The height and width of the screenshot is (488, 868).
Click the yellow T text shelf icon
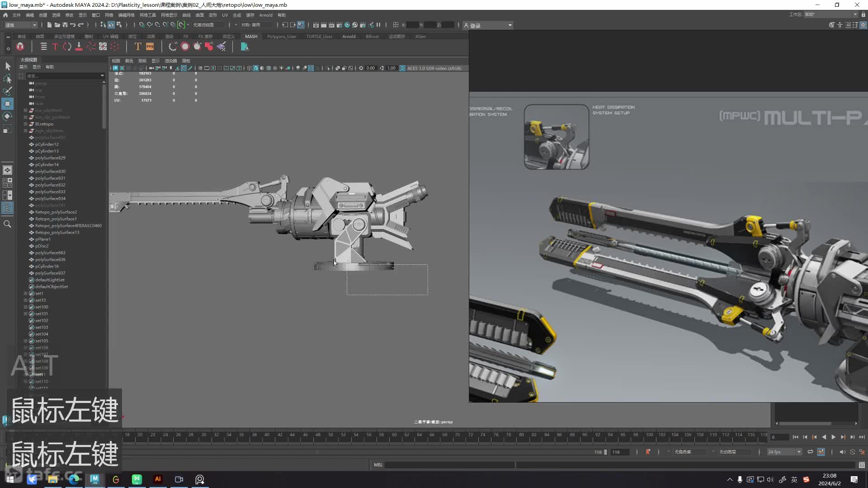click(138, 47)
